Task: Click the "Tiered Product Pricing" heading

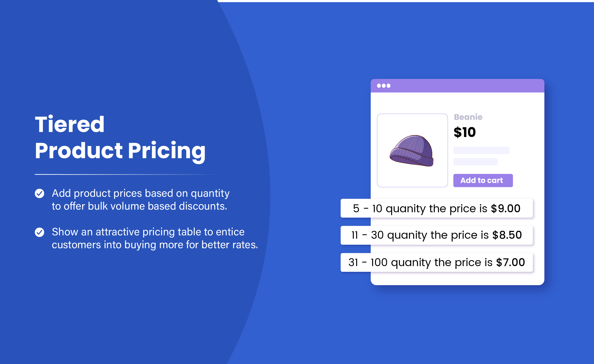Action: [120, 137]
